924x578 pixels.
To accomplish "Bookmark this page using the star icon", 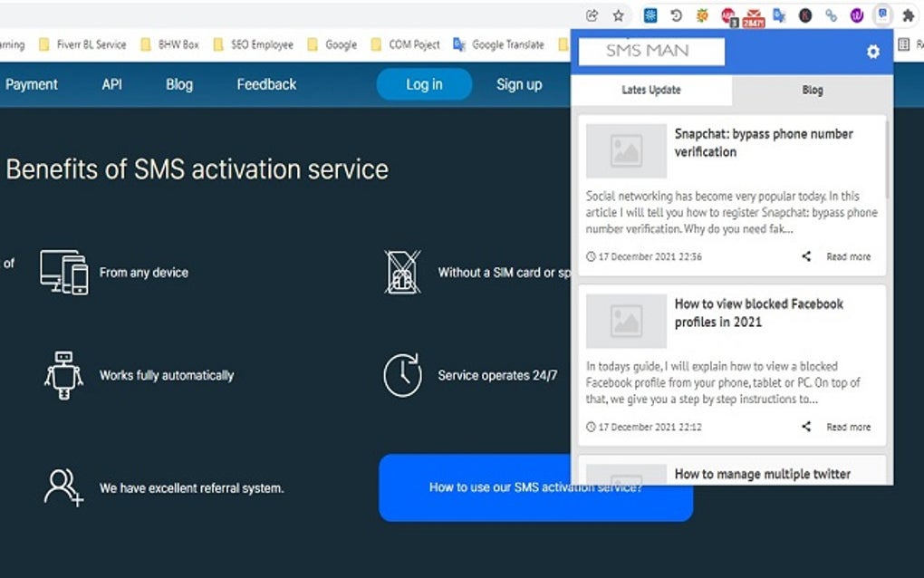I will click(x=618, y=14).
